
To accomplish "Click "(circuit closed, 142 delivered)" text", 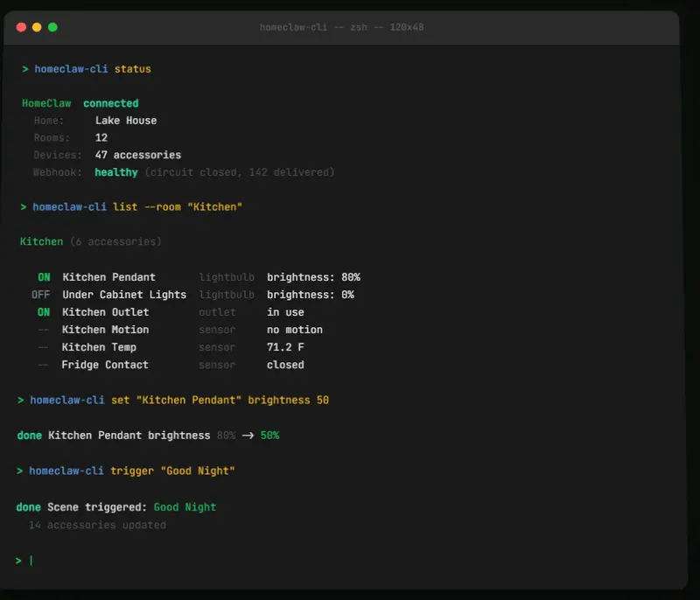I will tap(240, 172).
